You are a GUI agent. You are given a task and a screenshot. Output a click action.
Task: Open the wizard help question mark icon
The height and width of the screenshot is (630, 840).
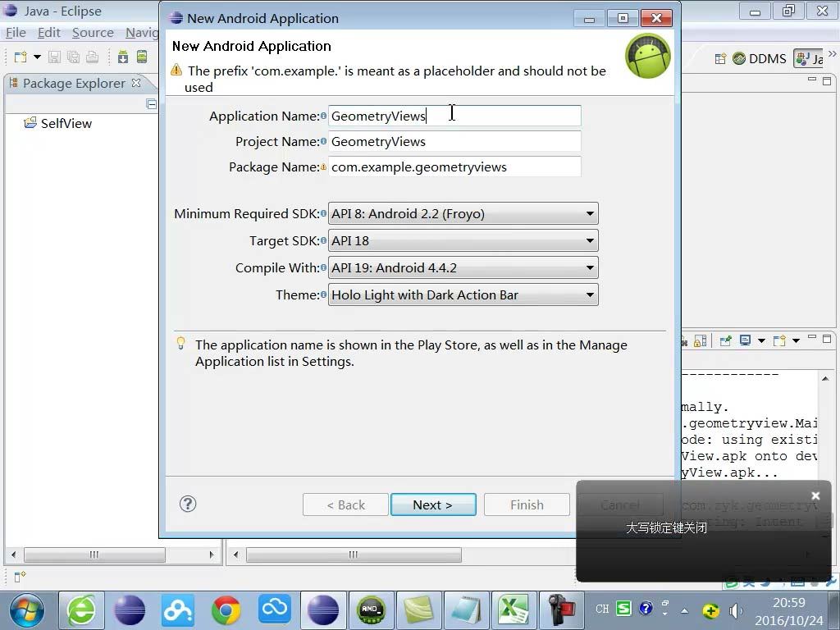[x=188, y=504]
